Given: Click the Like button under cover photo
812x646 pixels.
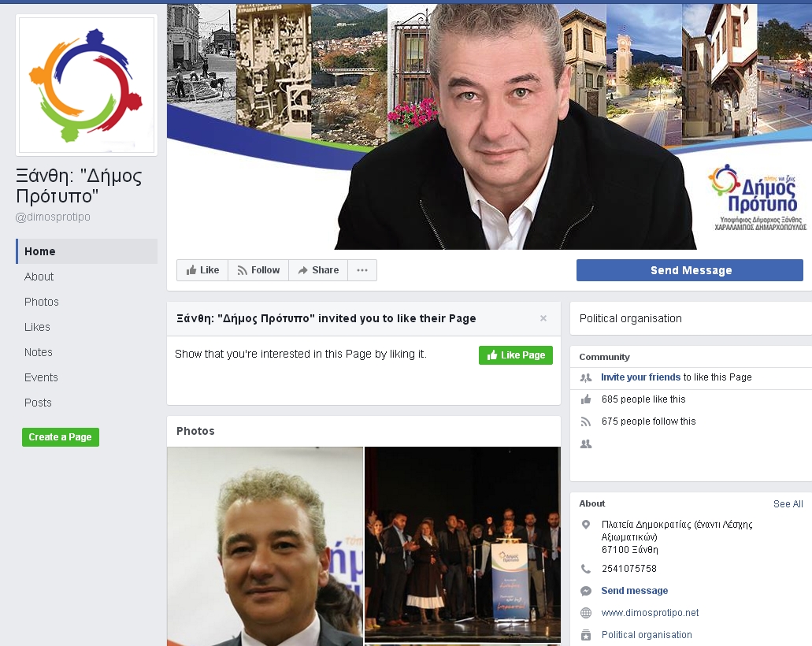Looking at the screenshot, I should point(202,270).
